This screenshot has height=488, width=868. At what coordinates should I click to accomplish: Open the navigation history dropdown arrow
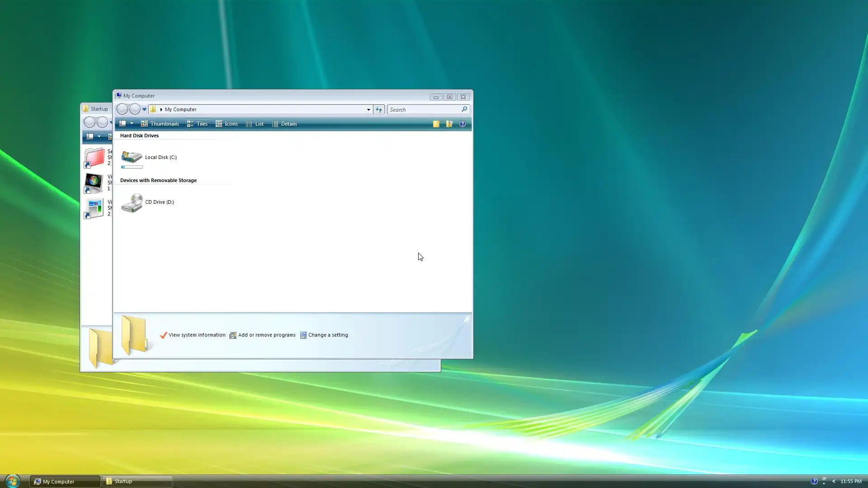pos(144,109)
